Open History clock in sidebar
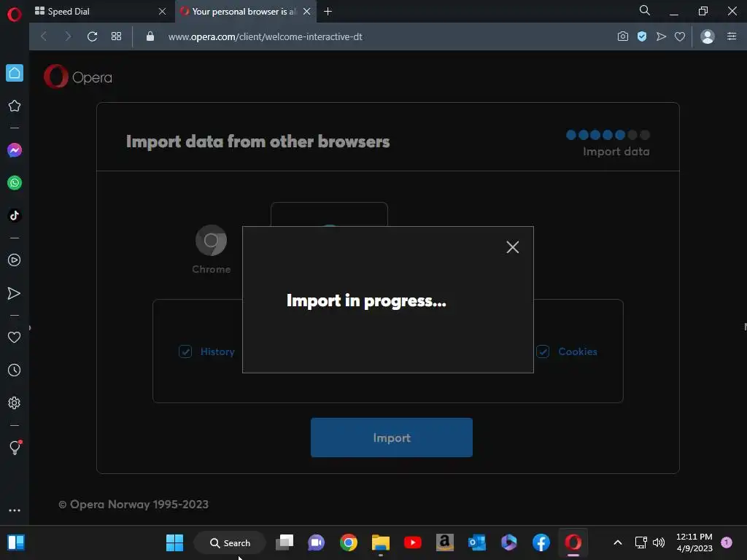The height and width of the screenshot is (560, 747). click(x=15, y=370)
